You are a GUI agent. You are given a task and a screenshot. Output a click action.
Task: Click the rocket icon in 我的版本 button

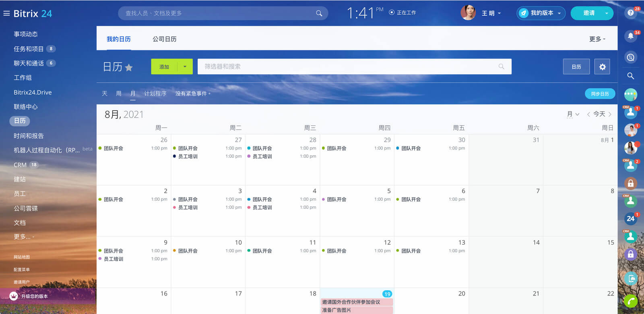point(523,13)
